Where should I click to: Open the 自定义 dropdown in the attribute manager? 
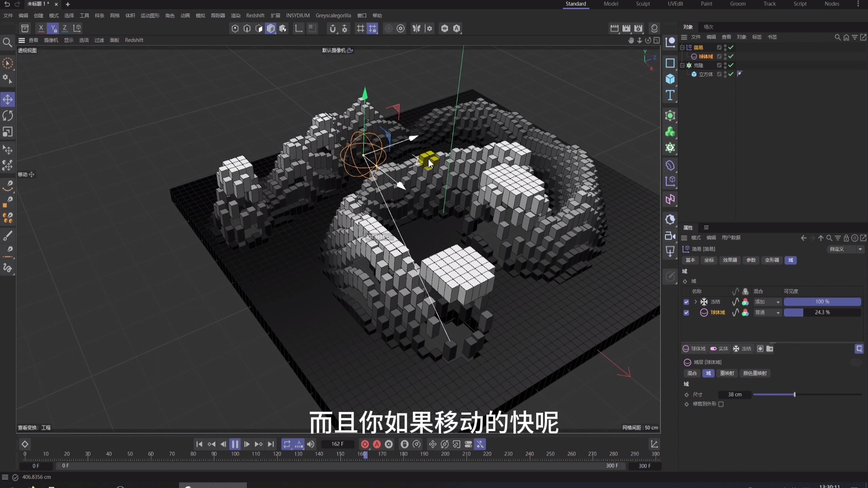click(x=844, y=249)
